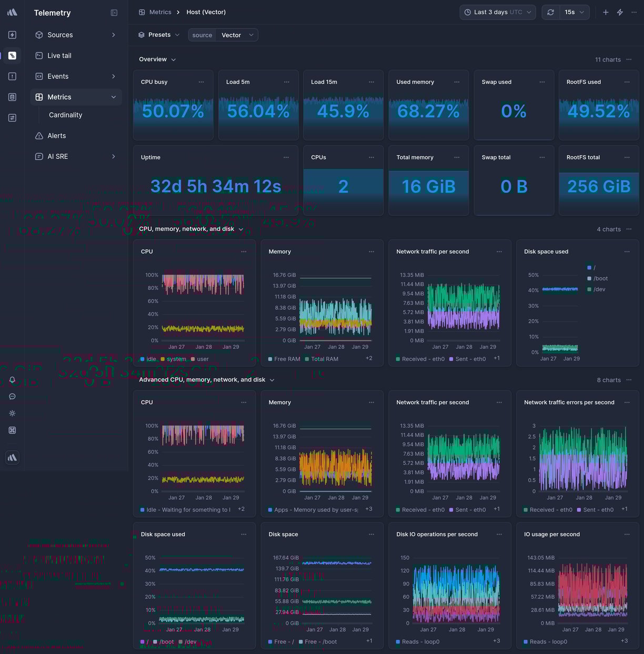This screenshot has height=654, width=644.
Task: Open the chat feedback bubble icon
Action: click(12, 396)
